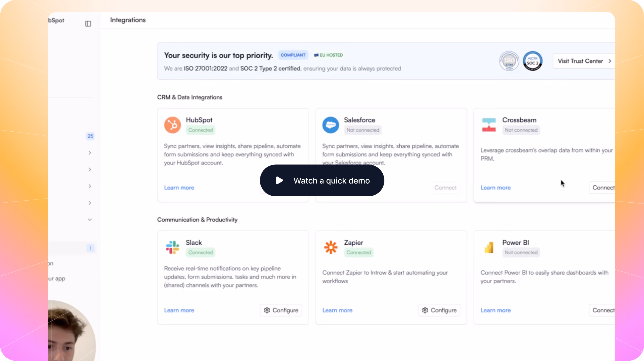This screenshot has height=361, width=644.
Task: Click the Crossbeam logo icon
Action: click(x=489, y=125)
